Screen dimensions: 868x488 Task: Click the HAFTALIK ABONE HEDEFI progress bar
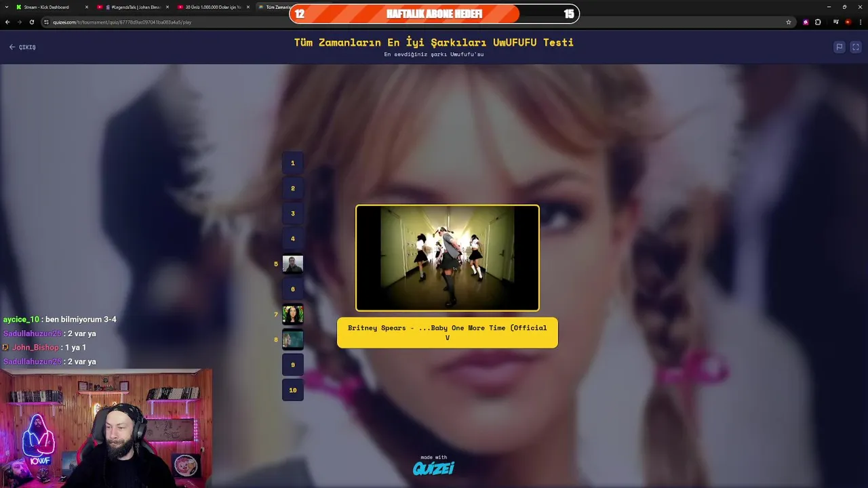click(x=434, y=14)
